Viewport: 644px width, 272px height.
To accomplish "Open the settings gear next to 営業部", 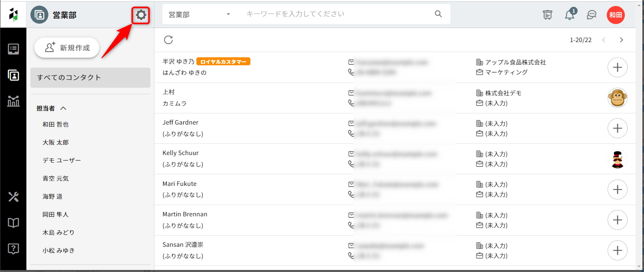I will 141,15.
